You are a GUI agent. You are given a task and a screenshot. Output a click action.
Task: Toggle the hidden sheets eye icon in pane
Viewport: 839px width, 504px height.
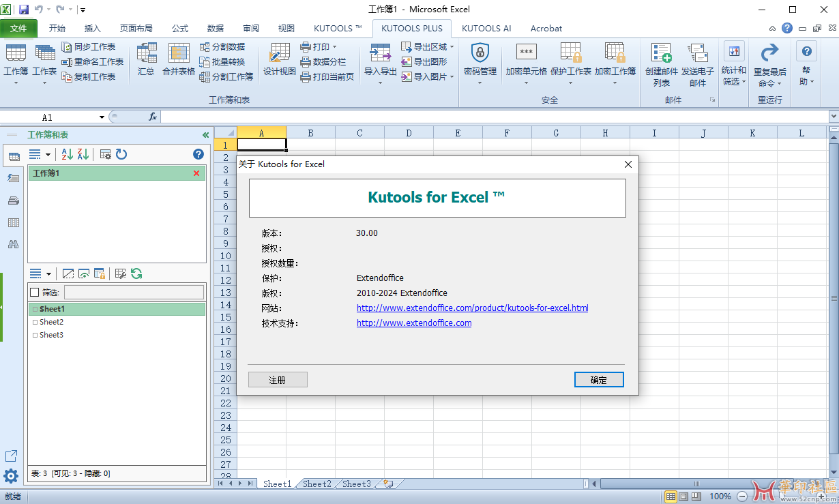pos(84,274)
